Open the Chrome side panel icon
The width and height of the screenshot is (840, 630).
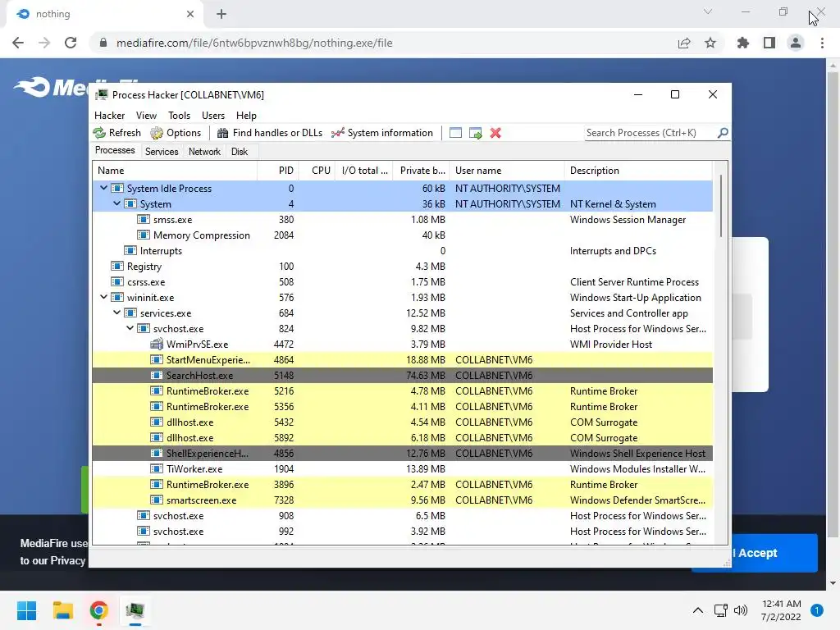769,43
